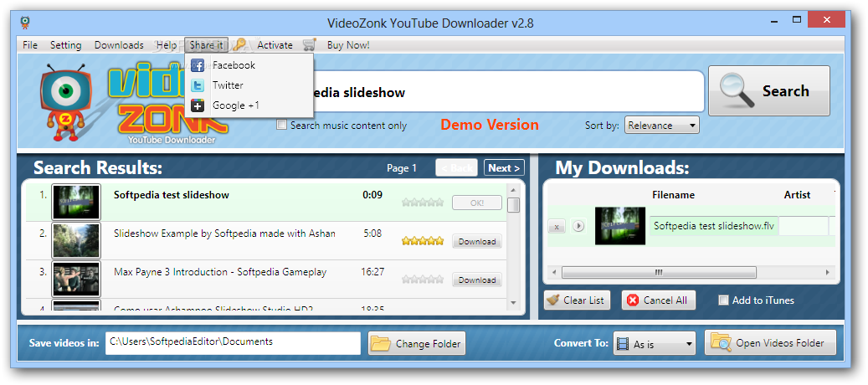
Task: Click the Save videos in path field
Action: click(x=233, y=342)
